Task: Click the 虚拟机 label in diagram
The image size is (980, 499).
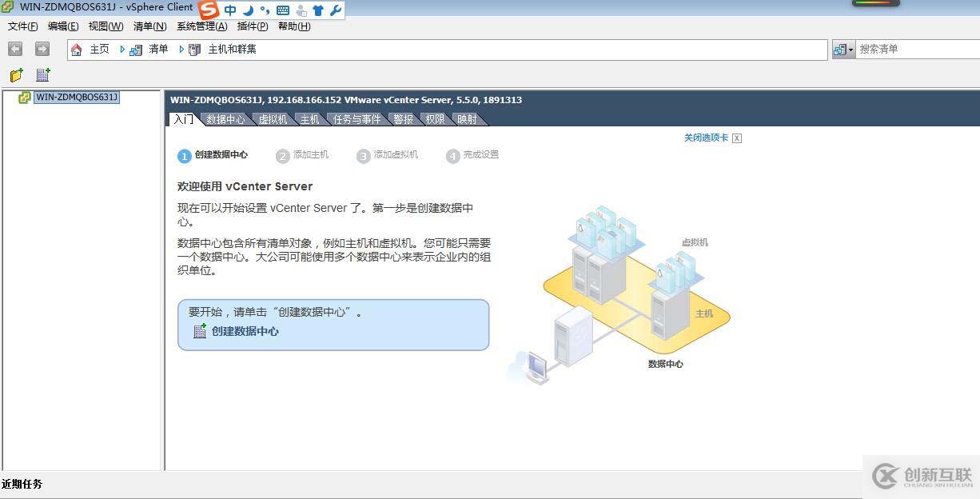Action: pyautogui.click(x=695, y=242)
